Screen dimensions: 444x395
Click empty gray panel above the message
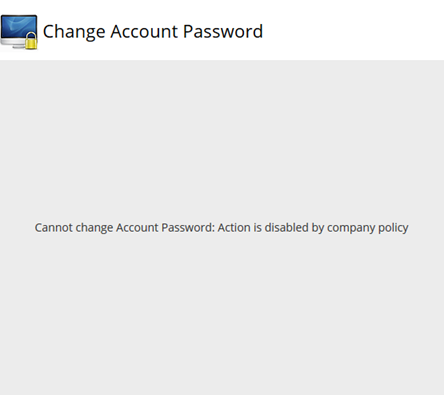pyautogui.click(x=222, y=140)
